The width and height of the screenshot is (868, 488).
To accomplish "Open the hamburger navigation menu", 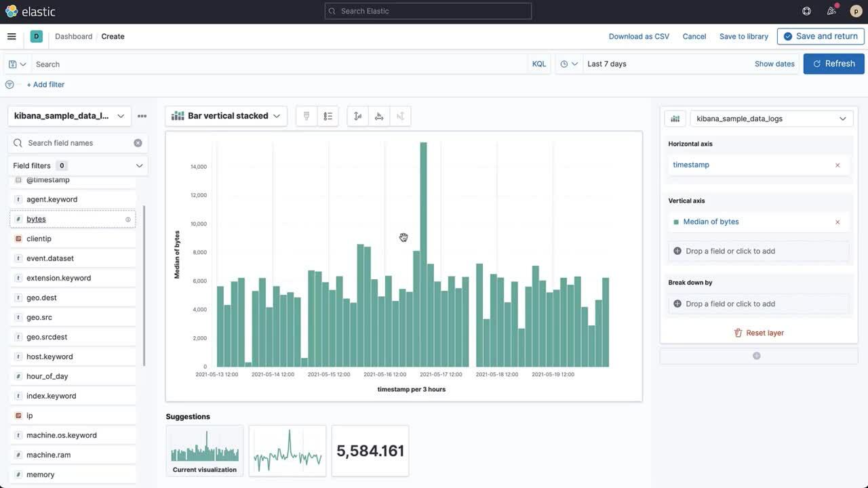I will coord(12,37).
